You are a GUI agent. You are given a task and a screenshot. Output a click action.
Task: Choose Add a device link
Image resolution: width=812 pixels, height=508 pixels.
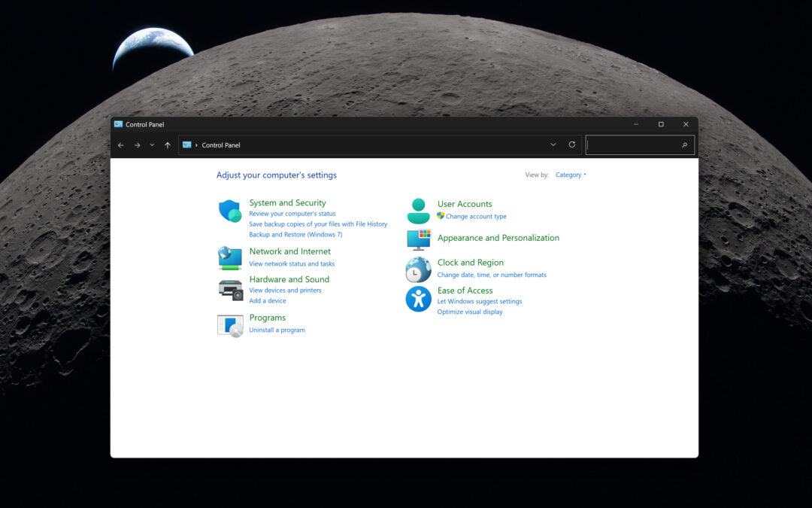pos(268,301)
